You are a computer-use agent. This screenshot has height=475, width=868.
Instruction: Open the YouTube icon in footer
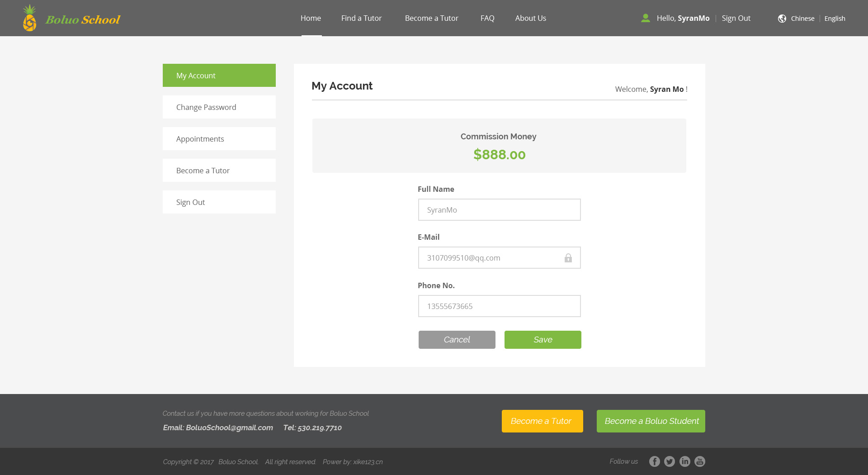700,461
